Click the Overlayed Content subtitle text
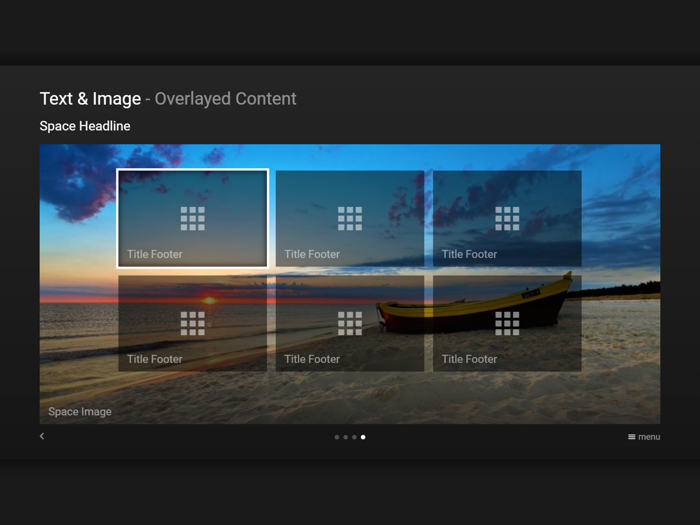 click(x=225, y=99)
